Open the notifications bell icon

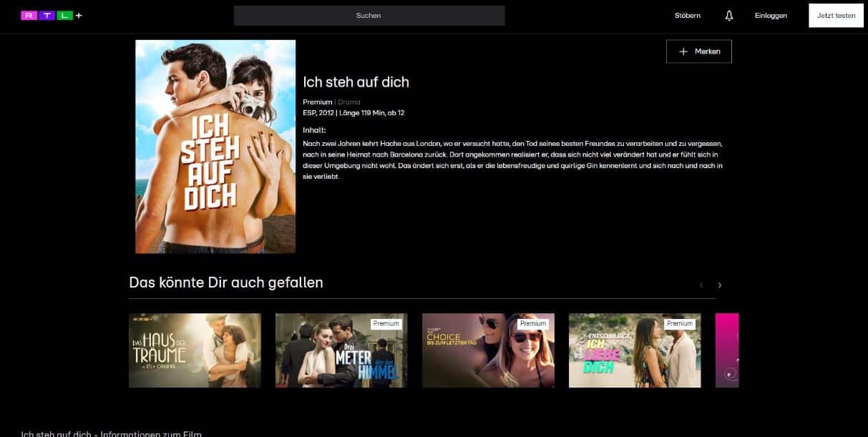pyautogui.click(x=729, y=15)
